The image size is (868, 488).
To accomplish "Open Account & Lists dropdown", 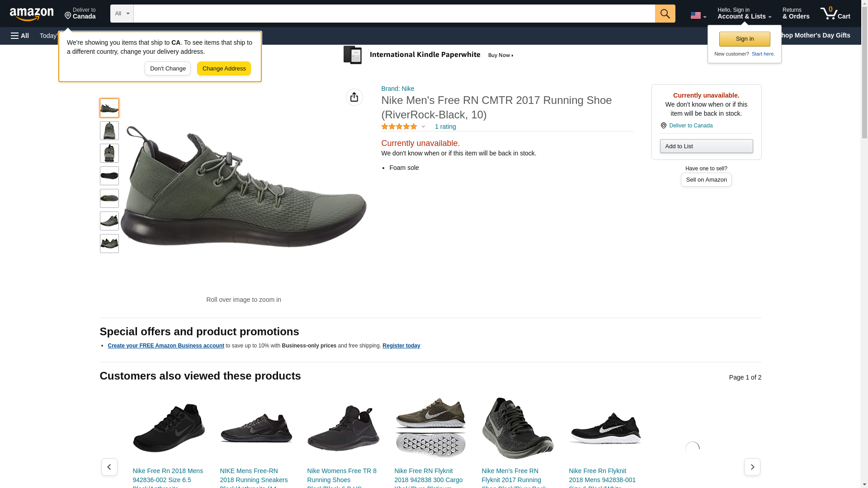I will pyautogui.click(x=744, y=14).
